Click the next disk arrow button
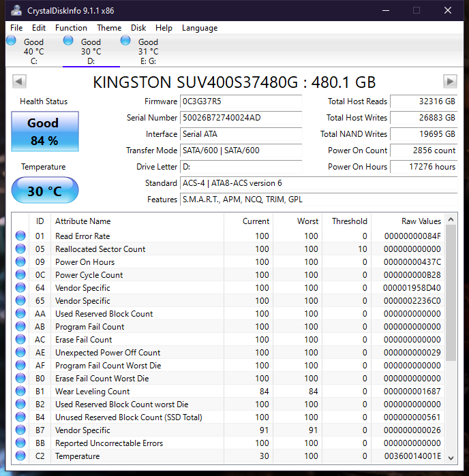Viewport: 469px width, 476px height. click(x=450, y=81)
